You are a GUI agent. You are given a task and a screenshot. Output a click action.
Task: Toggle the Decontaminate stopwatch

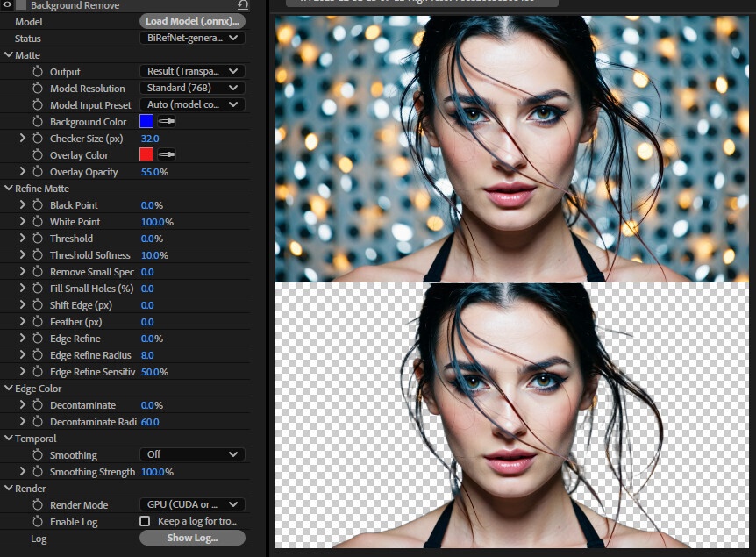pos(38,405)
